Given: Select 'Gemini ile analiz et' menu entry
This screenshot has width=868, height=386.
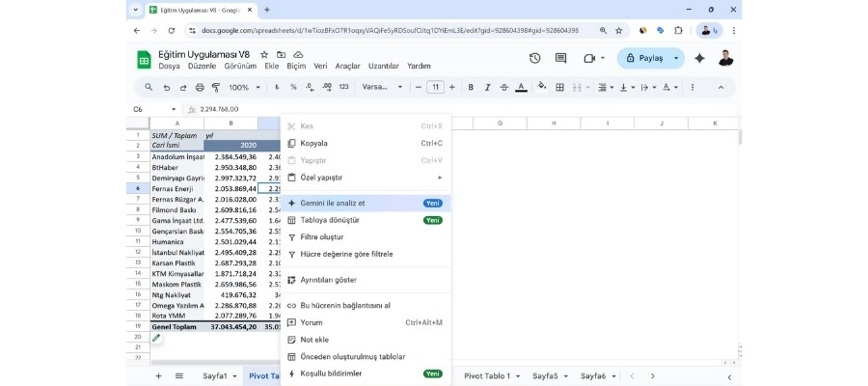Looking at the screenshot, I should [x=333, y=204].
